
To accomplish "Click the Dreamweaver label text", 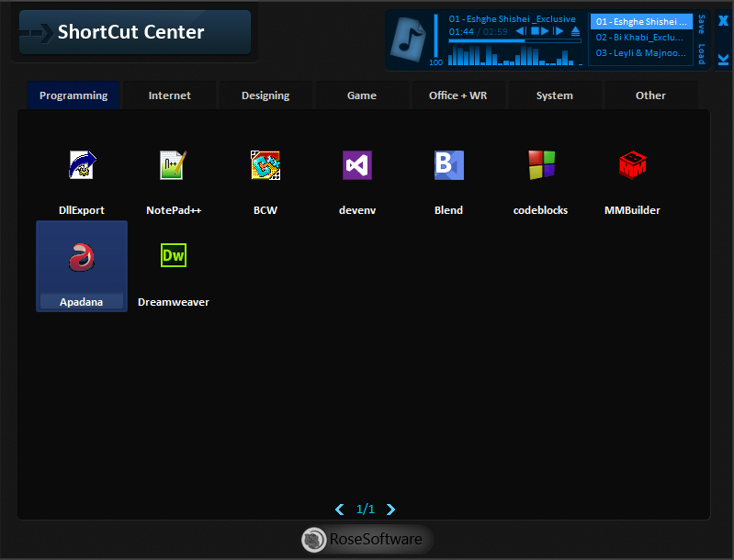I will tap(174, 302).
